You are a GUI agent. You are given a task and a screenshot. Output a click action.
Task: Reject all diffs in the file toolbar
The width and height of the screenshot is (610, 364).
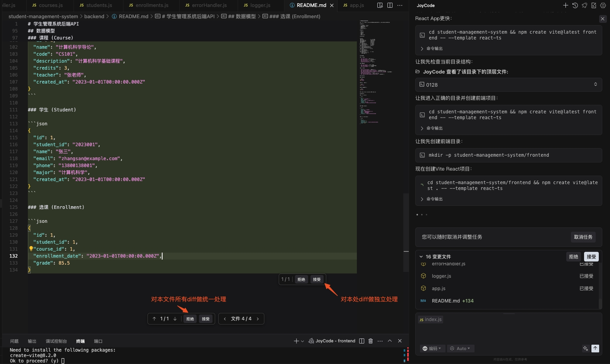190,319
